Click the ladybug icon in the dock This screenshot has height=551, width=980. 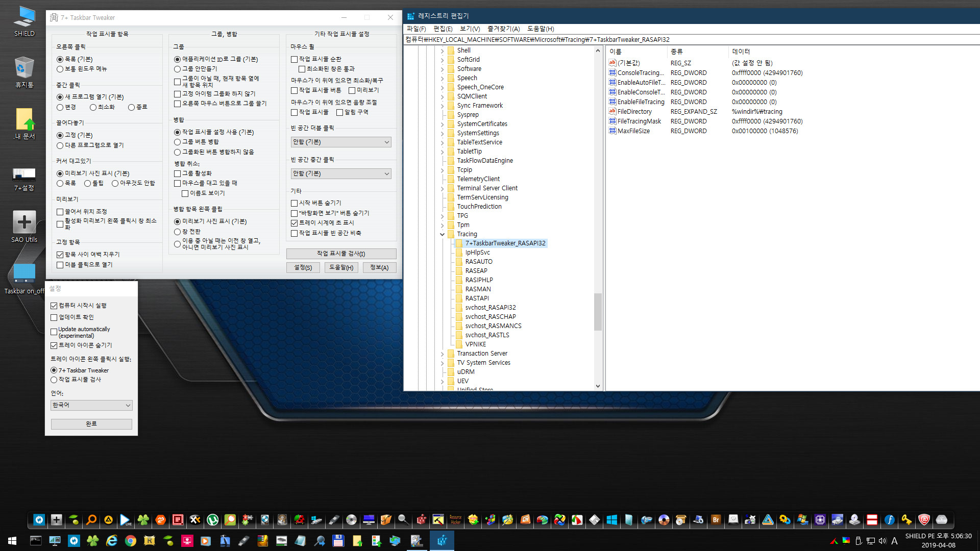point(299,520)
